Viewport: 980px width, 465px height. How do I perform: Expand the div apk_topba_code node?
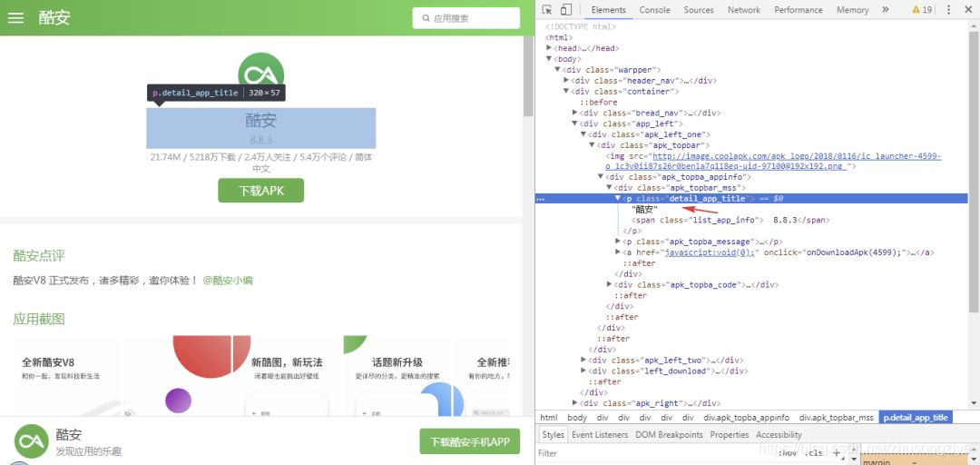coord(610,285)
